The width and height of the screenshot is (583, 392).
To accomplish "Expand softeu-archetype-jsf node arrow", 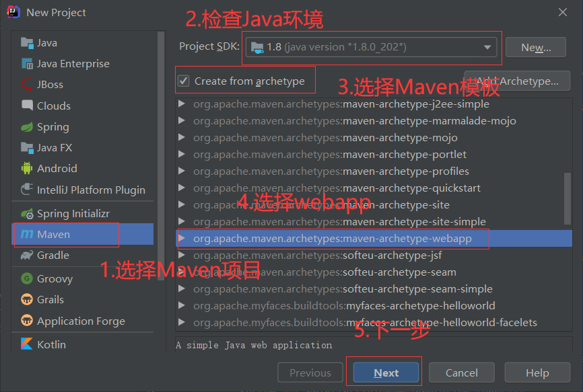I will (x=182, y=255).
